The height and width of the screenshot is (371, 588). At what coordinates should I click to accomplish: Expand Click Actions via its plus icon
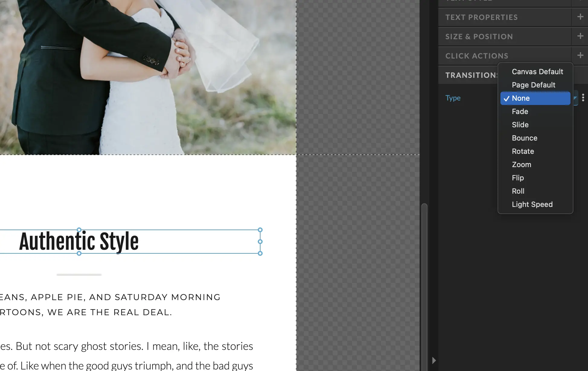click(x=580, y=55)
